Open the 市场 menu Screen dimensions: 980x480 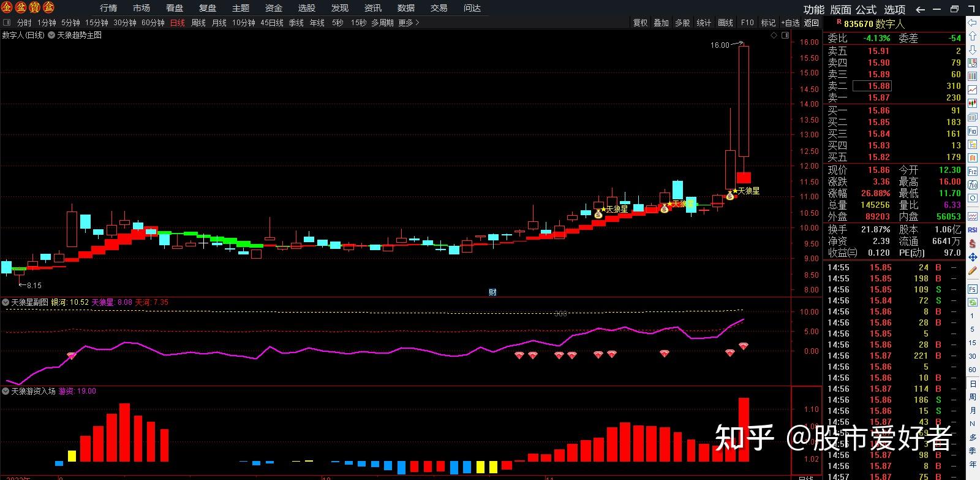(141, 8)
